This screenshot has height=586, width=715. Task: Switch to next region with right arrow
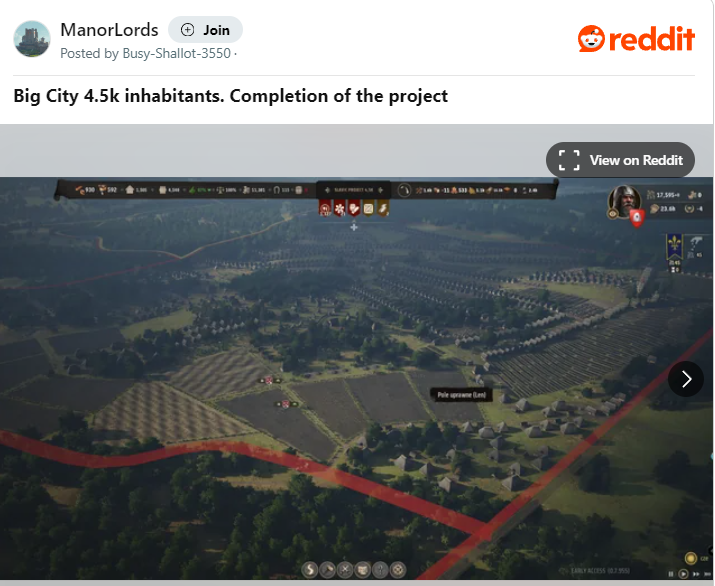pos(381,190)
